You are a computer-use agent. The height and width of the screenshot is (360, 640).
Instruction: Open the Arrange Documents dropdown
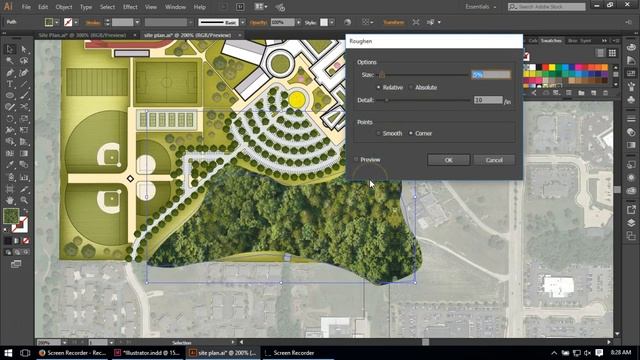point(261,7)
